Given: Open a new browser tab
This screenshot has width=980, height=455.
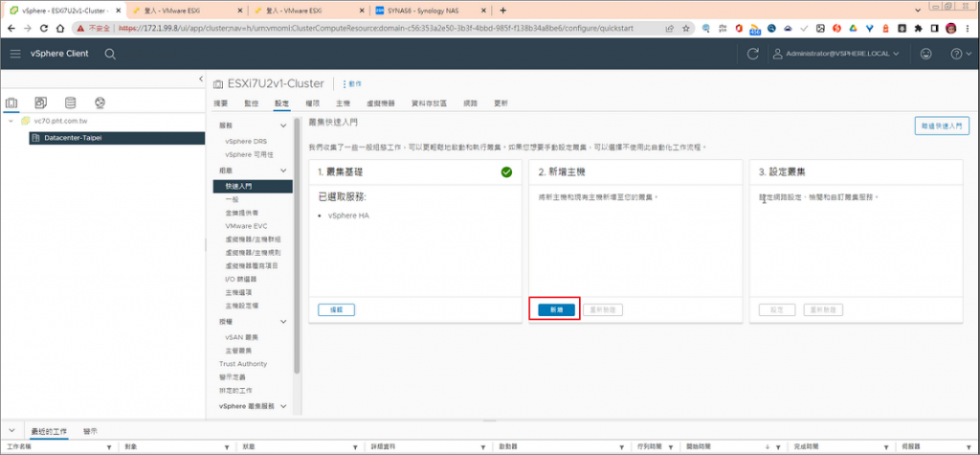Looking at the screenshot, I should (x=503, y=11).
